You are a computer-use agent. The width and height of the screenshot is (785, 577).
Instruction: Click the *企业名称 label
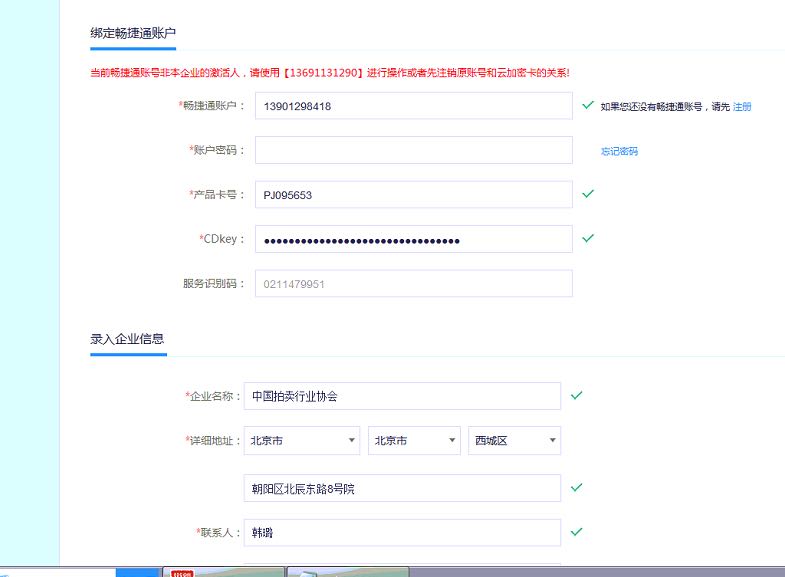(213, 396)
